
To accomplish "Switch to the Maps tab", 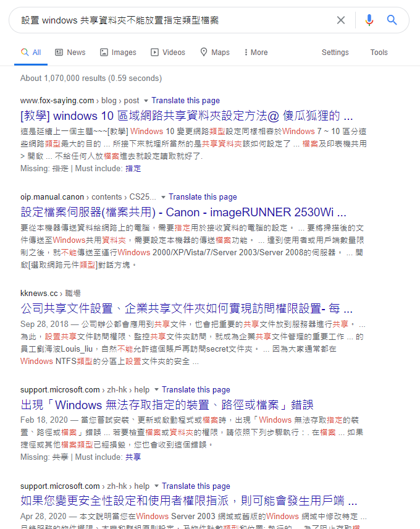I will pos(215,53).
